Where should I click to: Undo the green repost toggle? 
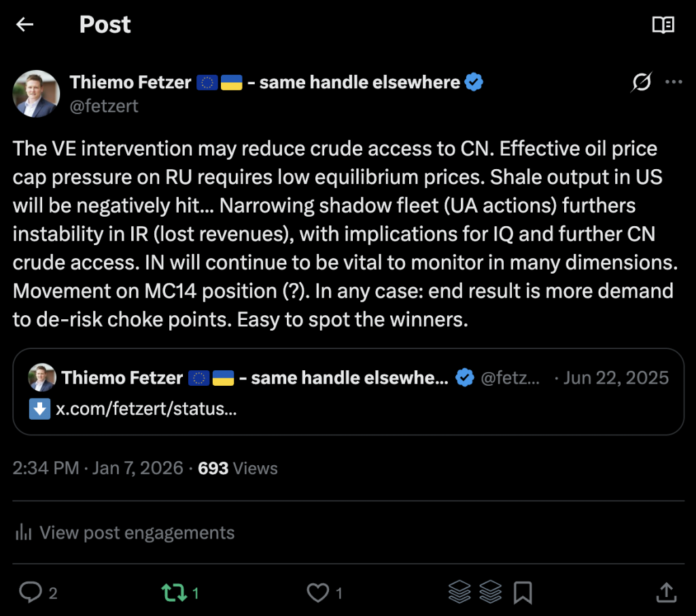[x=174, y=592]
